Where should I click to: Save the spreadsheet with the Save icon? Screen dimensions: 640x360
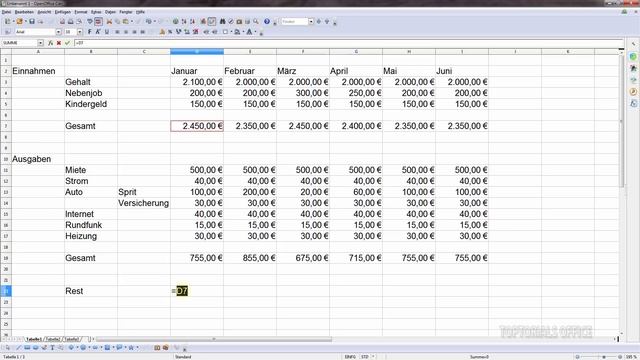(32, 21)
